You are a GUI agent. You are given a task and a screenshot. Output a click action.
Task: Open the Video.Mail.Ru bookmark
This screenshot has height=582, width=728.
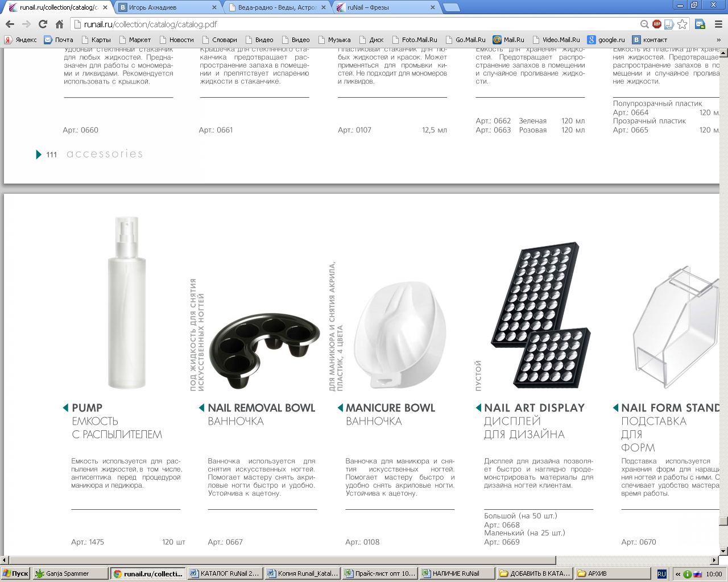pyautogui.click(x=556, y=40)
